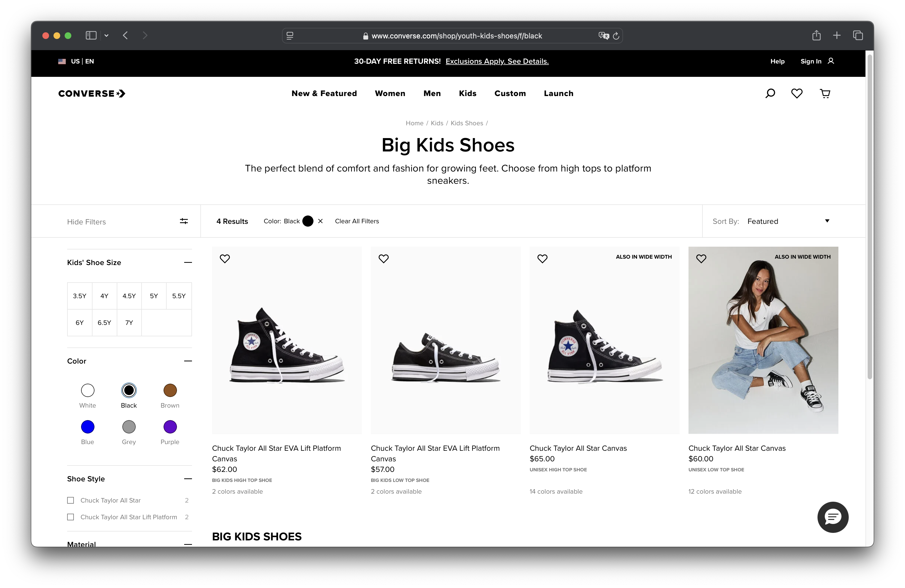The image size is (905, 588).
Task: Open the Launch menu
Action: [558, 94]
